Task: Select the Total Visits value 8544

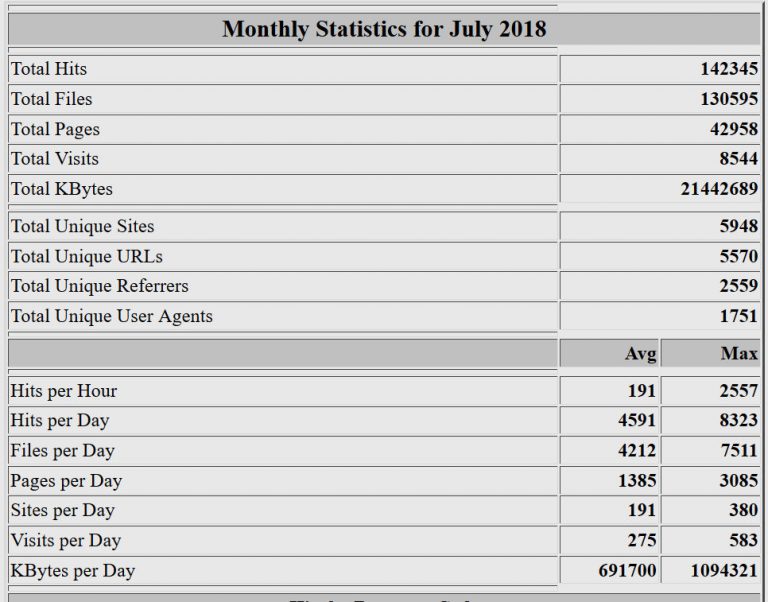Action: pos(738,159)
